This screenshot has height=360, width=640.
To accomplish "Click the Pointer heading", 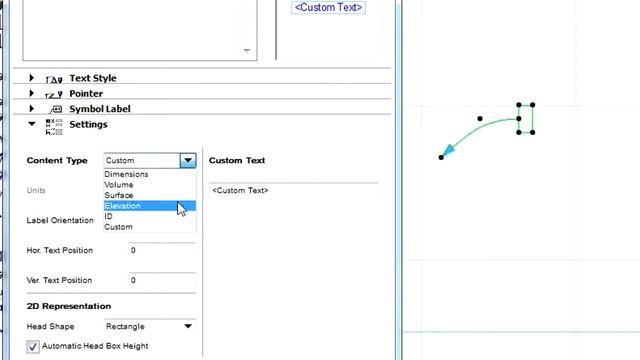I will 86,93.
